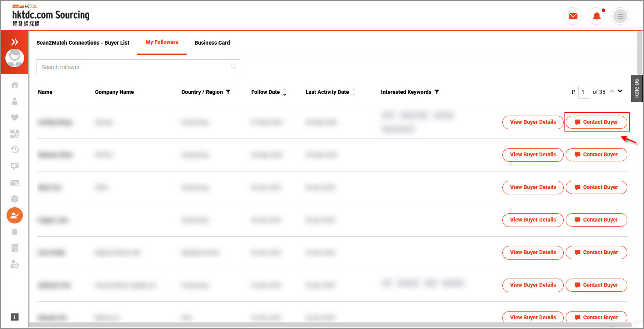Image resolution: width=644 pixels, height=329 pixels.
Task: Click the search magnifier in follower search
Action: click(x=233, y=67)
